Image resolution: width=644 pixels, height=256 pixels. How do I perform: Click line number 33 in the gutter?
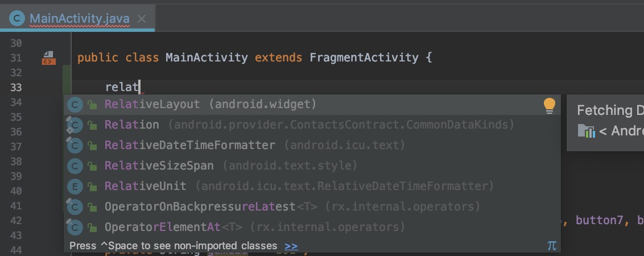(16, 88)
